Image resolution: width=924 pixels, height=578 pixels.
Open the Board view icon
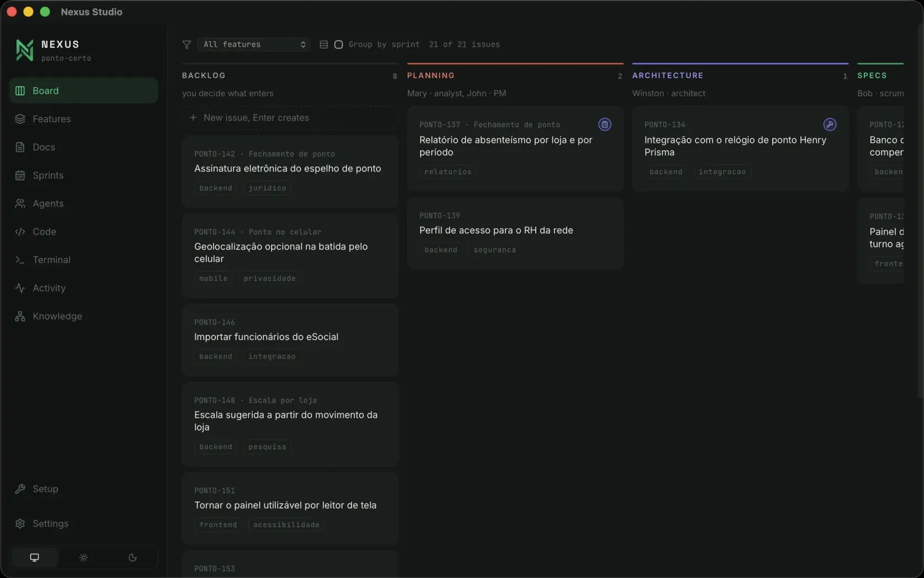point(20,90)
